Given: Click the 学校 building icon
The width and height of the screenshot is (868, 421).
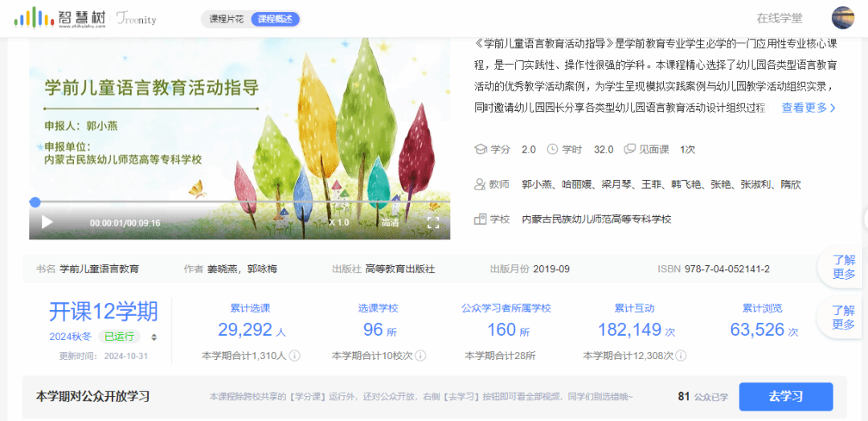Looking at the screenshot, I should pos(481,219).
